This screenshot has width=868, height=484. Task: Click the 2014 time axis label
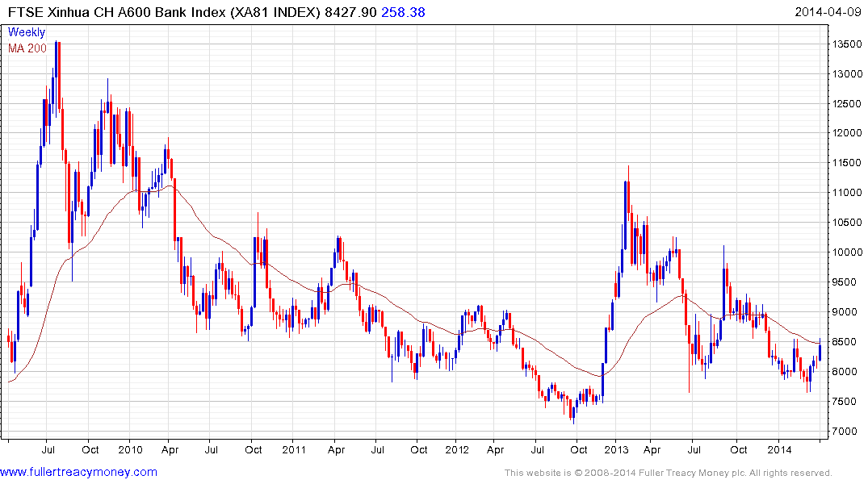[x=779, y=449]
